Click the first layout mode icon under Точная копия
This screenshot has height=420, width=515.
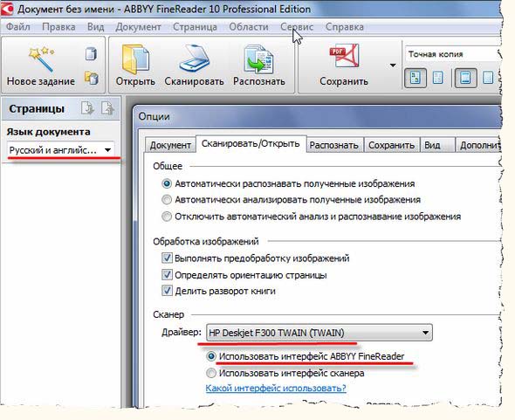coord(415,79)
